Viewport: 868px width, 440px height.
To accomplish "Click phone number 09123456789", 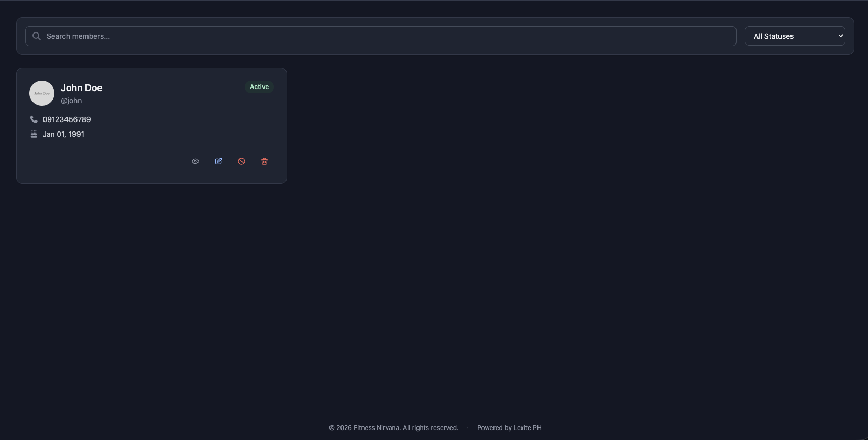I will click(67, 119).
